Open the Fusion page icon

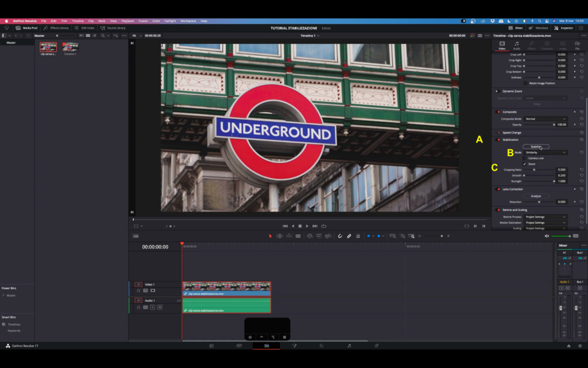(x=295, y=346)
